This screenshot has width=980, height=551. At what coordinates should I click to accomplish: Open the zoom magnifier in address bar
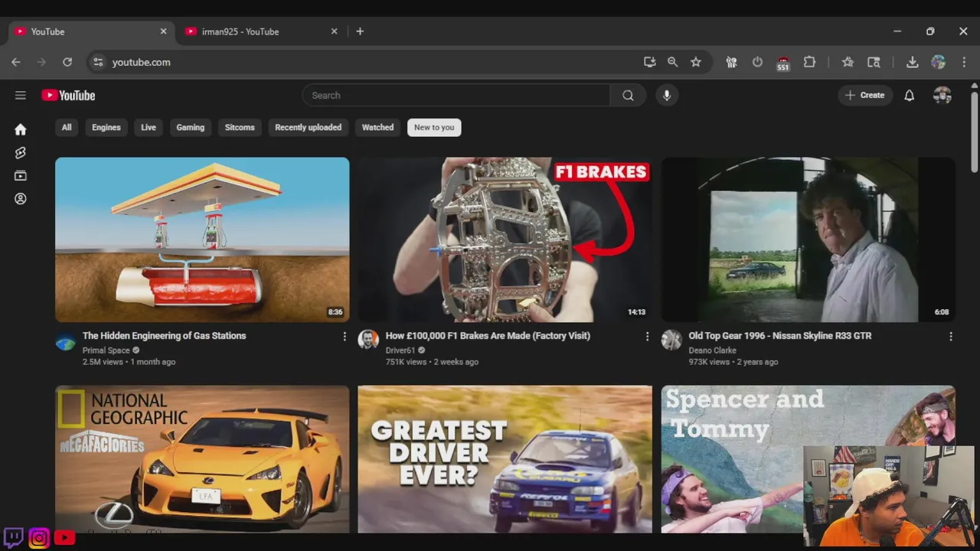tap(672, 62)
